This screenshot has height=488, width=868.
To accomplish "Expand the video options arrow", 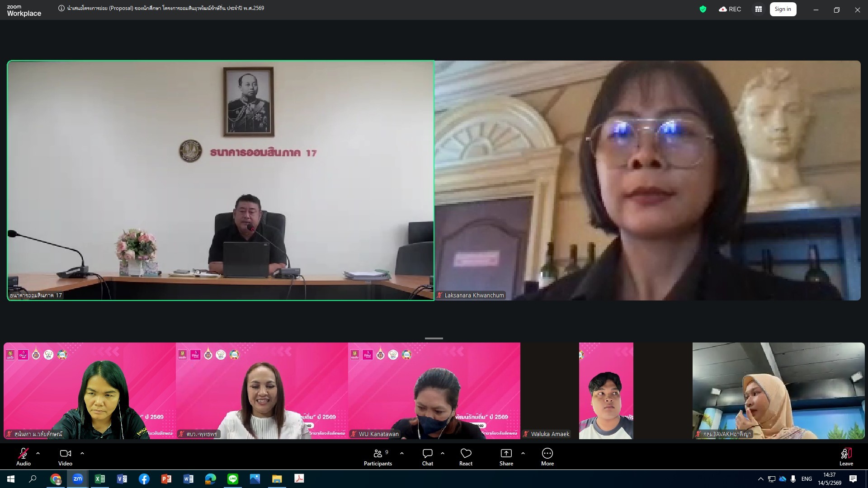I will pyautogui.click(x=82, y=453).
